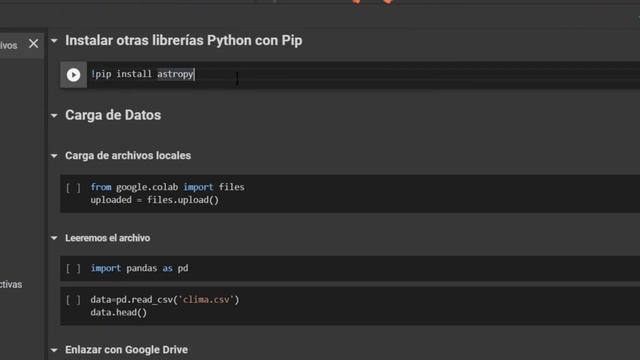Collapse the Carga de Datos section

(x=54, y=116)
